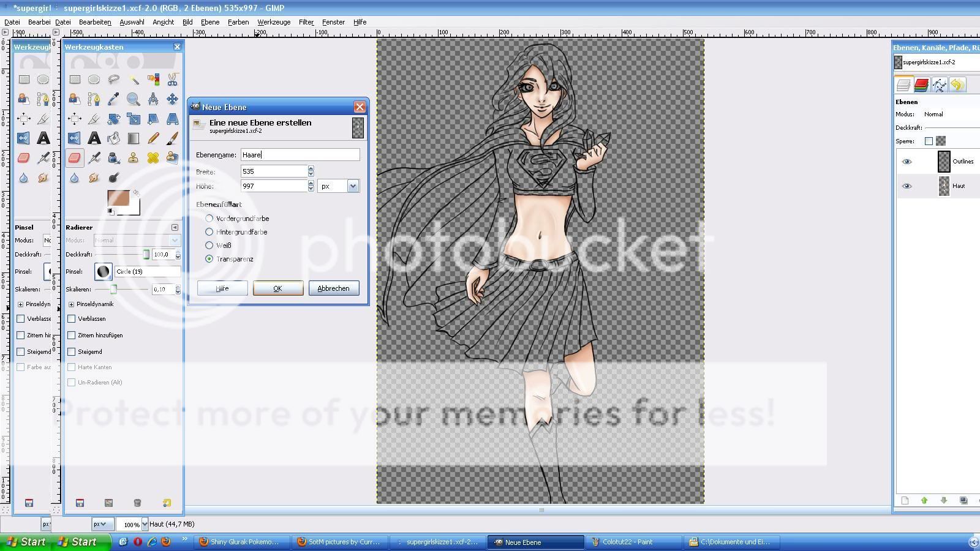Viewport: 980px width, 551px height.
Task: Select the Measure compass tool
Action: [153, 99]
